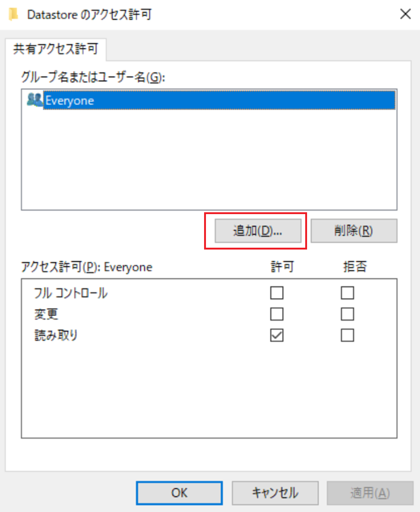420x512 pixels.
Task: Click the フル コントロール permission label
Action: click(70, 293)
